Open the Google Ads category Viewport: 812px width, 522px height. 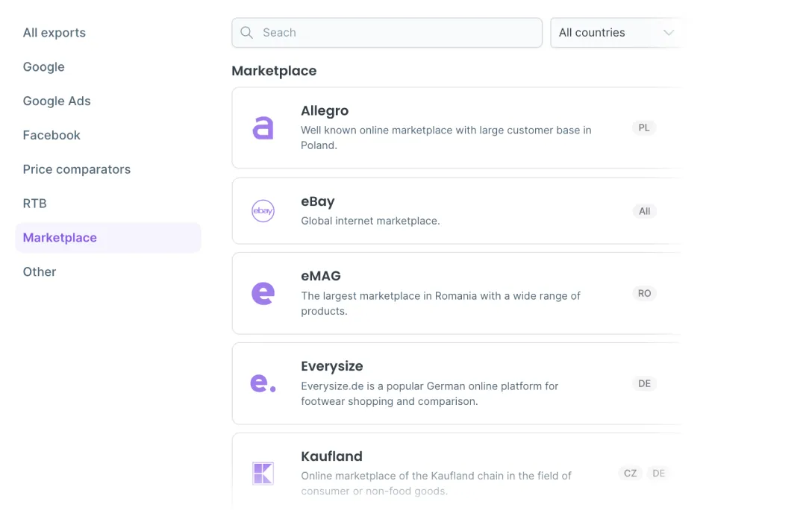pos(57,101)
